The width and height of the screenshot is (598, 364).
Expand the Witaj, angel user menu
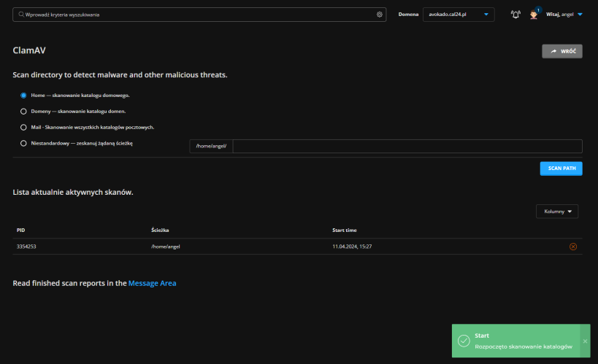pos(564,15)
